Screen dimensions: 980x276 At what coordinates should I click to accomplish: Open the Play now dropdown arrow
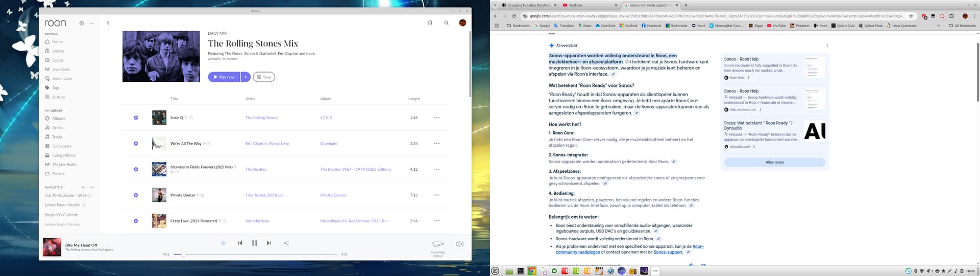pyautogui.click(x=246, y=77)
